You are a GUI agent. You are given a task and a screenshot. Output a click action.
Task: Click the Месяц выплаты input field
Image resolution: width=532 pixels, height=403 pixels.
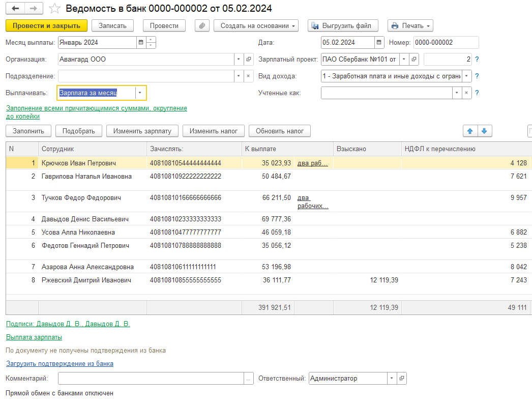click(97, 42)
